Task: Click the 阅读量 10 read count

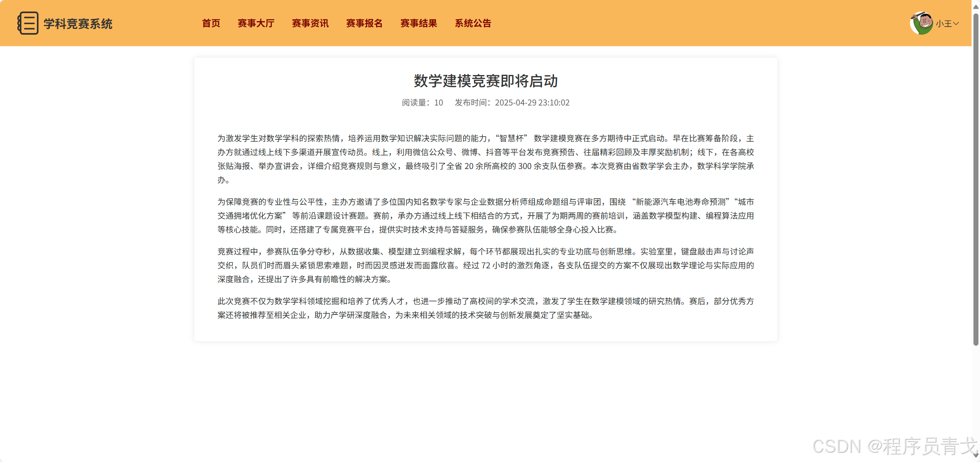Action: (422, 102)
